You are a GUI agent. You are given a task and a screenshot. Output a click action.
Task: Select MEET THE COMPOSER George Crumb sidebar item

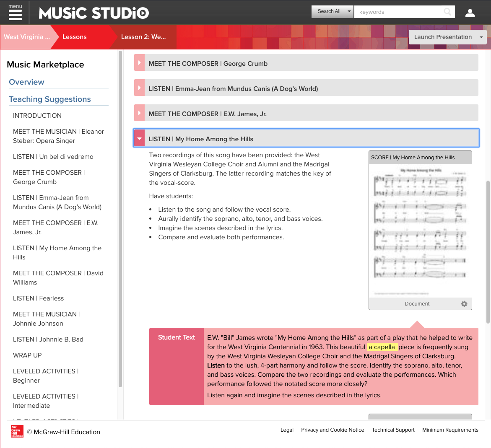click(49, 177)
